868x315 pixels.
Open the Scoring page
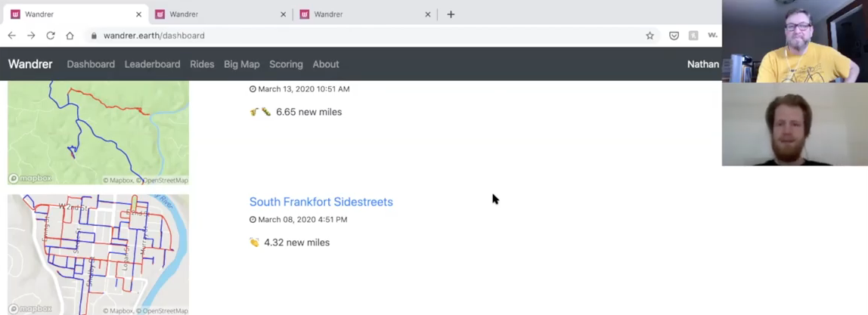[x=286, y=64]
